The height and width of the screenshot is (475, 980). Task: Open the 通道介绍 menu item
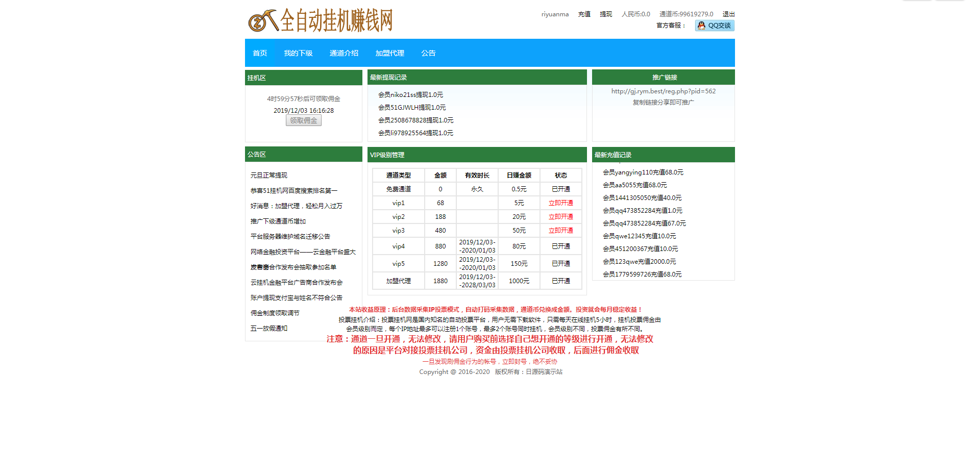pos(344,53)
